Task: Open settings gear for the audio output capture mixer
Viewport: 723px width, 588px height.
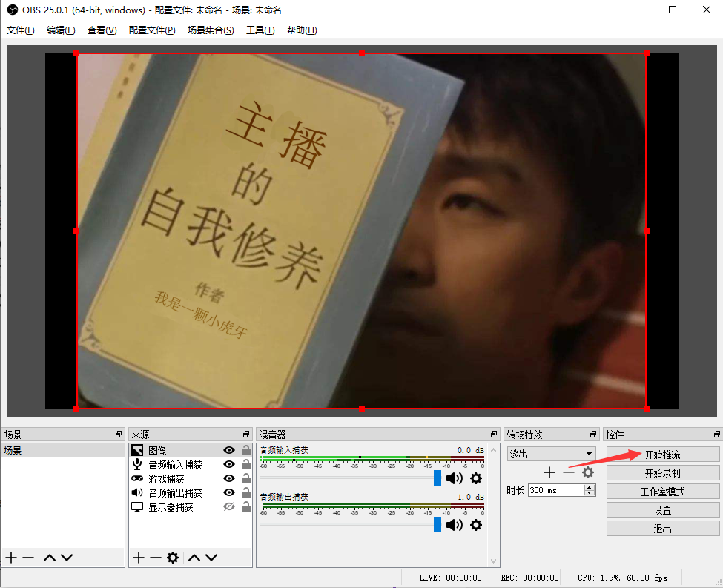Action: [476, 525]
